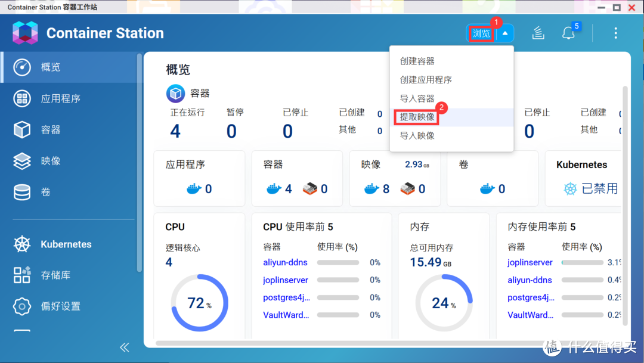Click Docker whale icon in 容器 card
This screenshot has width=644, height=363.
[x=274, y=189]
